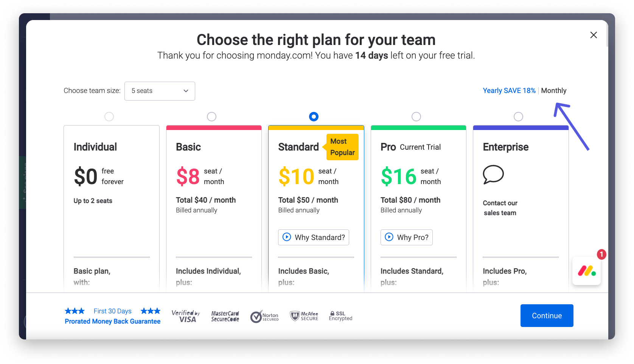The height and width of the screenshot is (364, 634).
Task: Click the MasterCard SecureCode logo
Action: [225, 316]
